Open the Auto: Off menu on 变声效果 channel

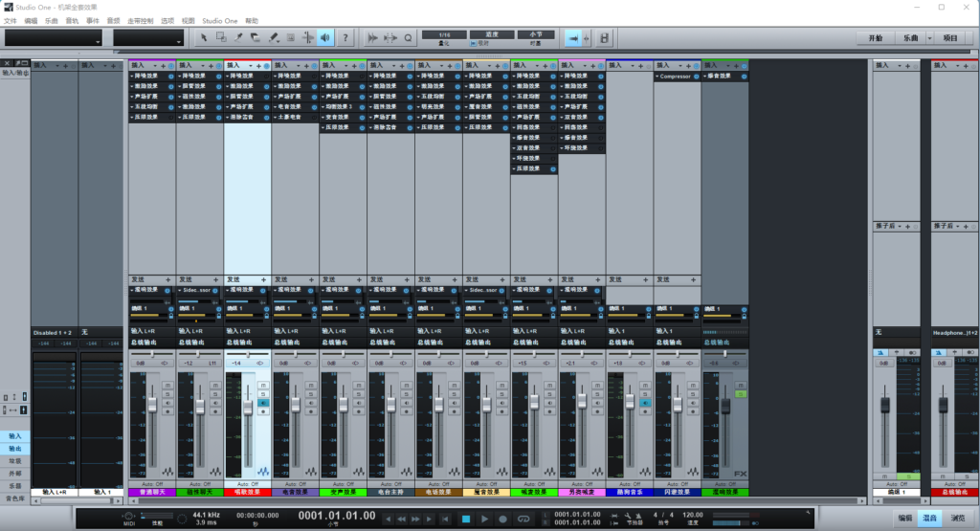pos(343,485)
